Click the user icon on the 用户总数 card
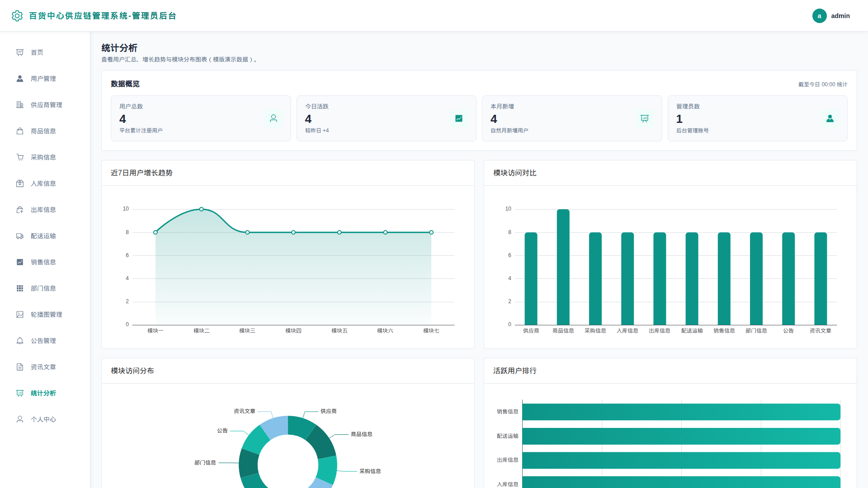Image resolution: width=868 pixels, height=488 pixels. pos(274,118)
